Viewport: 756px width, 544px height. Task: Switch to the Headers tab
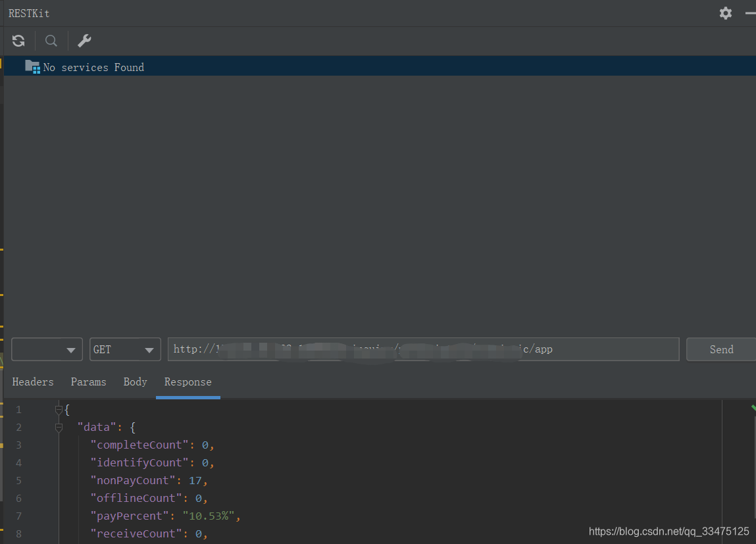click(x=33, y=382)
